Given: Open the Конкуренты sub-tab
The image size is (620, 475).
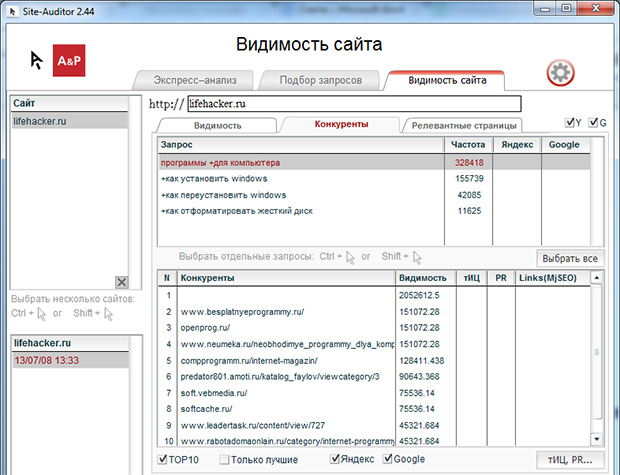Looking at the screenshot, I should (x=341, y=124).
